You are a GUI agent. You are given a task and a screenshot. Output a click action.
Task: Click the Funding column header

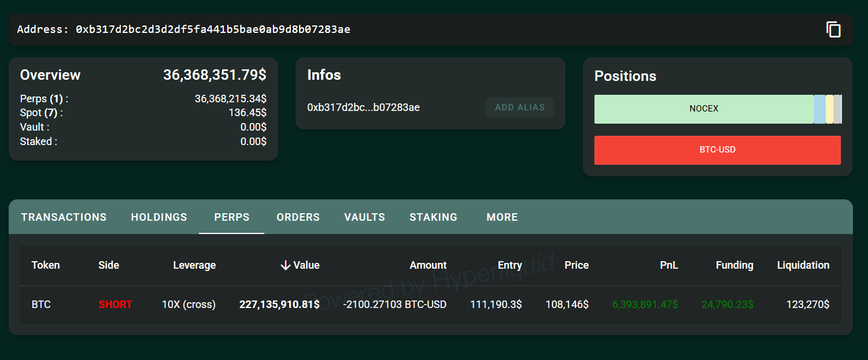click(734, 265)
